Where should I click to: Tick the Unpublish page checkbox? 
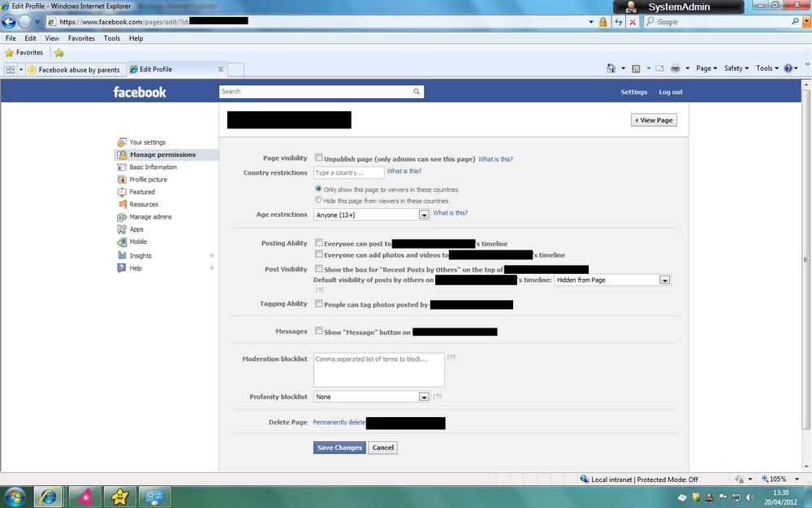(319, 158)
